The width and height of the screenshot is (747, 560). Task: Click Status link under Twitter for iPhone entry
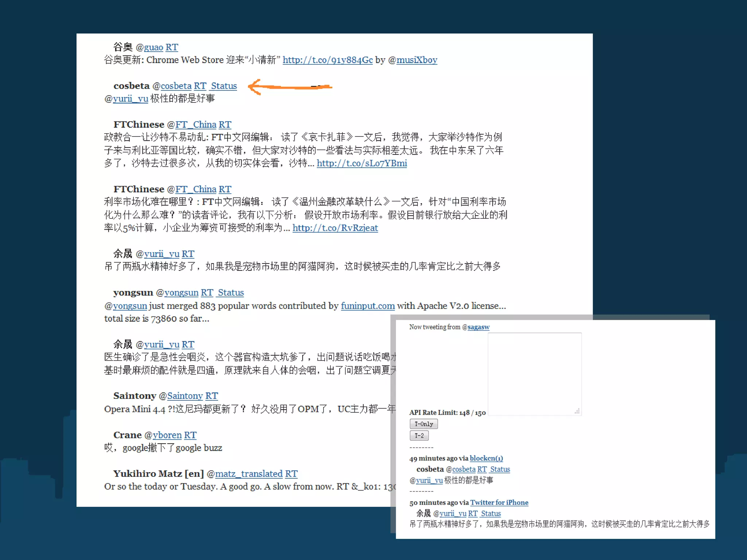pyautogui.click(x=491, y=513)
